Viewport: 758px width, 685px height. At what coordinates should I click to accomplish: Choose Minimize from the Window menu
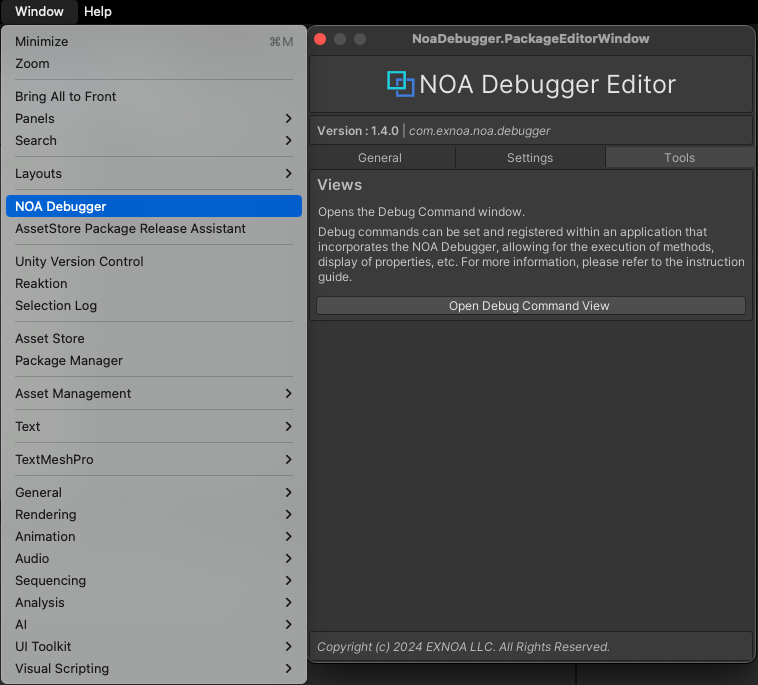point(154,42)
